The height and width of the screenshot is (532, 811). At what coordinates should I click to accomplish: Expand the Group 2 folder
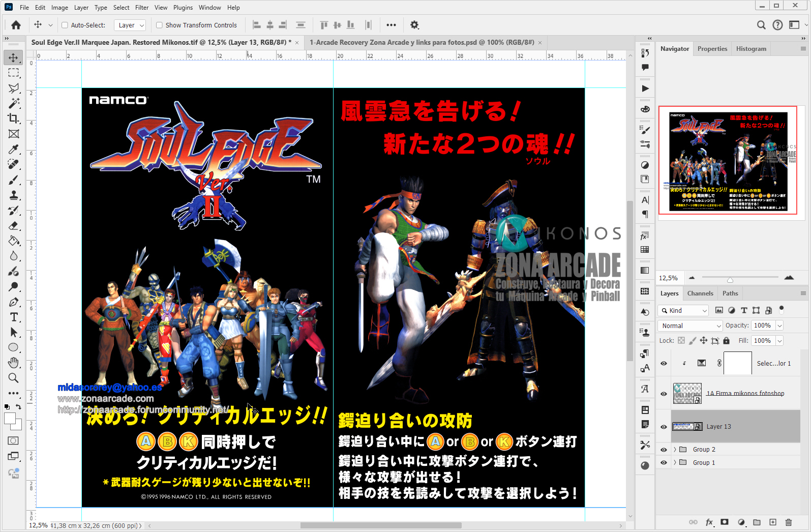tap(675, 450)
